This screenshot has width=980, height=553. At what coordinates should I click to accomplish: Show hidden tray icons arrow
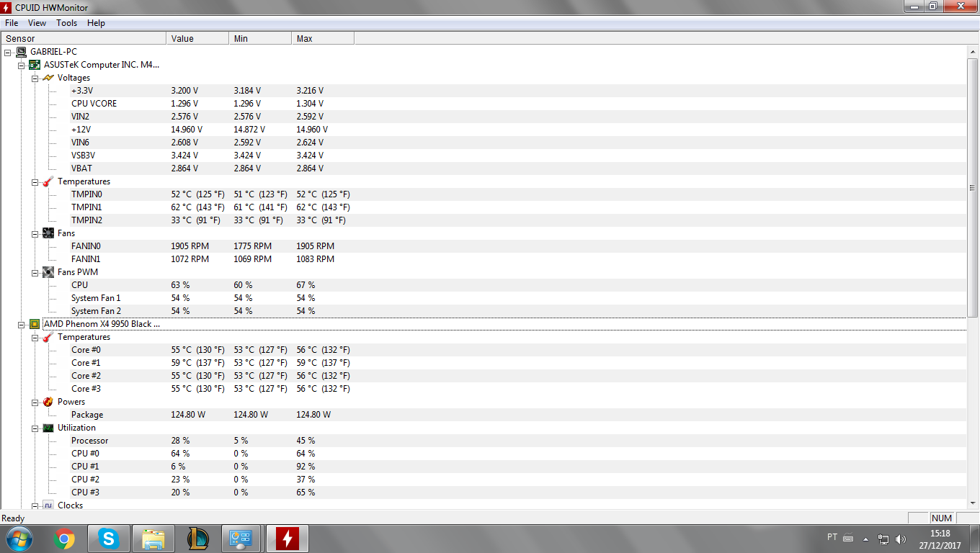point(865,539)
